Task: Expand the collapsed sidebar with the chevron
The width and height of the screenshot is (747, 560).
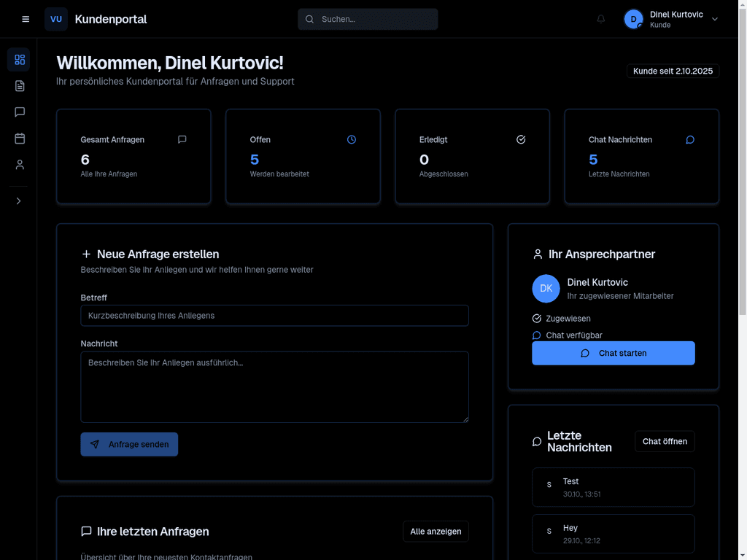Action: pyautogui.click(x=19, y=201)
